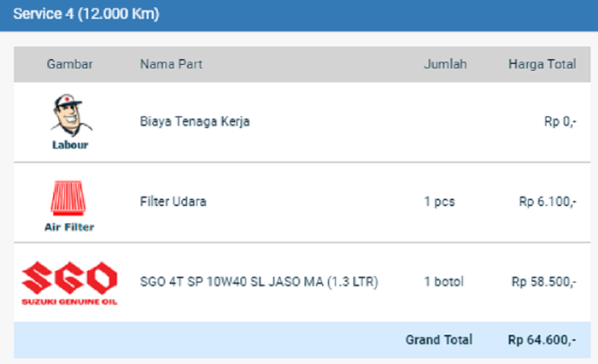The width and height of the screenshot is (598, 364).
Task: Click the Nama Part column header
Action: coord(171,64)
